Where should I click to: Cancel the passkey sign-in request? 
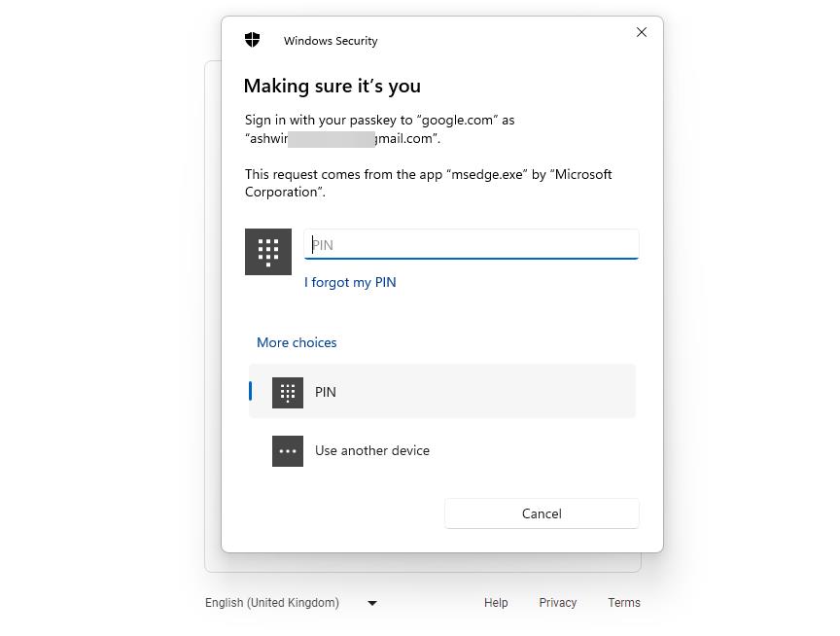(542, 513)
